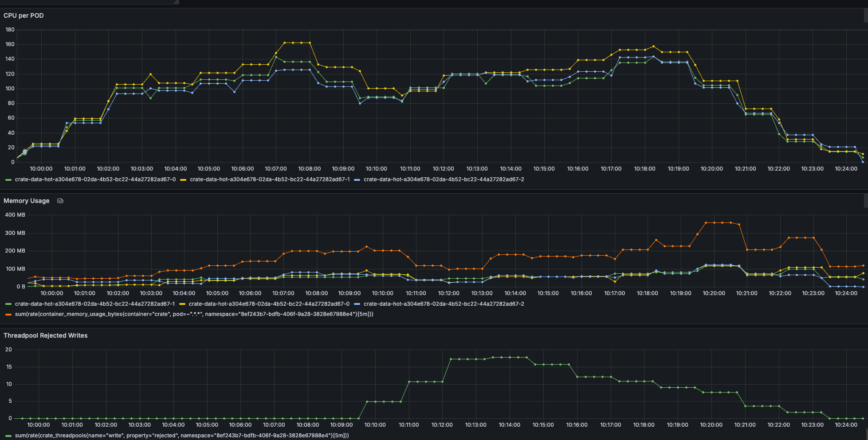The height and width of the screenshot is (440, 868).
Task: Click the Memory Usage panel description icon
Action: point(60,201)
